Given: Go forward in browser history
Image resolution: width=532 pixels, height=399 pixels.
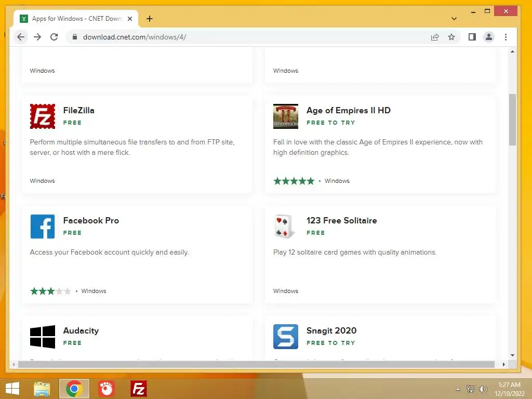Looking at the screenshot, I should click(x=37, y=37).
